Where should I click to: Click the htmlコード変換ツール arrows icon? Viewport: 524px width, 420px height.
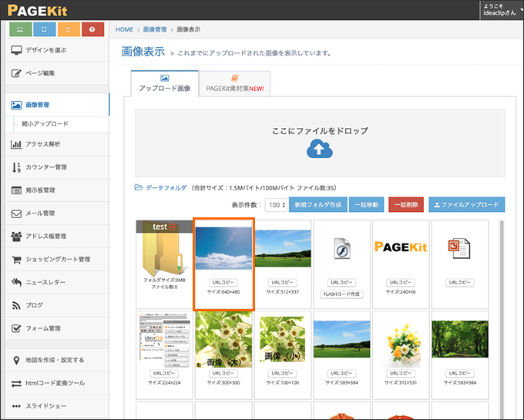[x=16, y=383]
